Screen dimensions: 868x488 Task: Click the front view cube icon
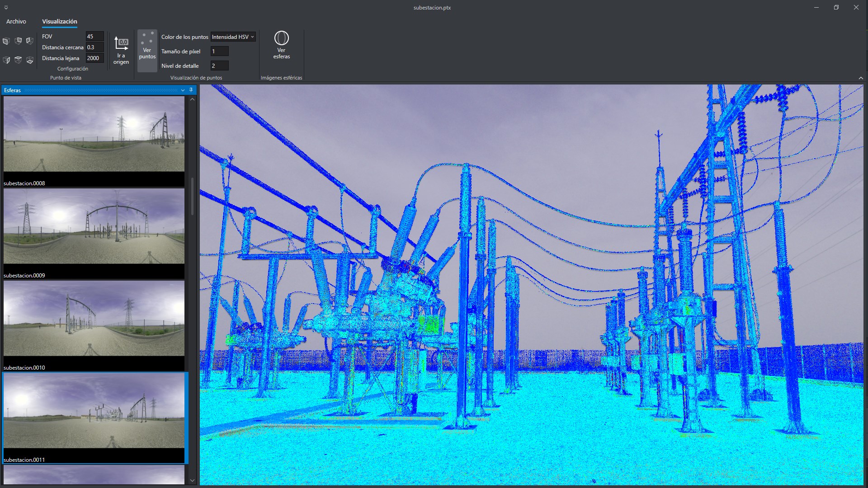tap(6, 41)
